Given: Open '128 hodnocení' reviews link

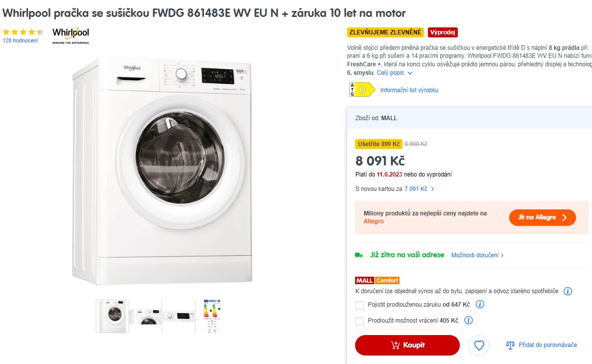Looking at the screenshot, I should (20, 40).
